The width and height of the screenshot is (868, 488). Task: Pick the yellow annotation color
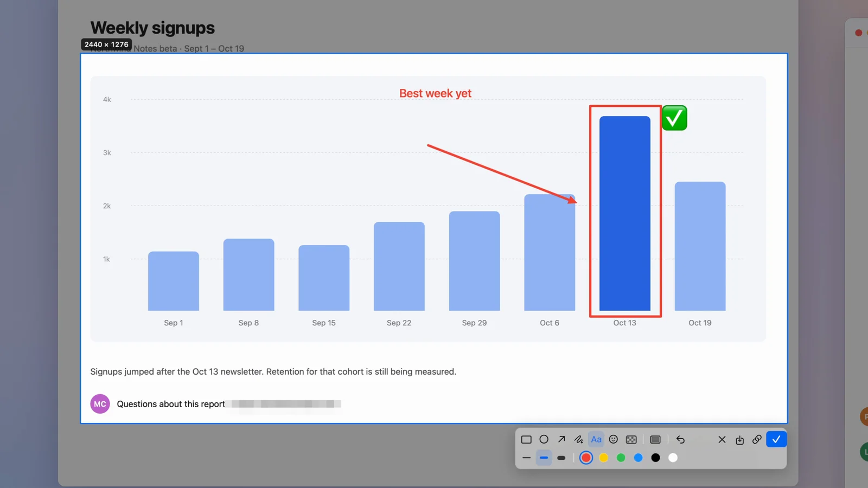[604, 458]
